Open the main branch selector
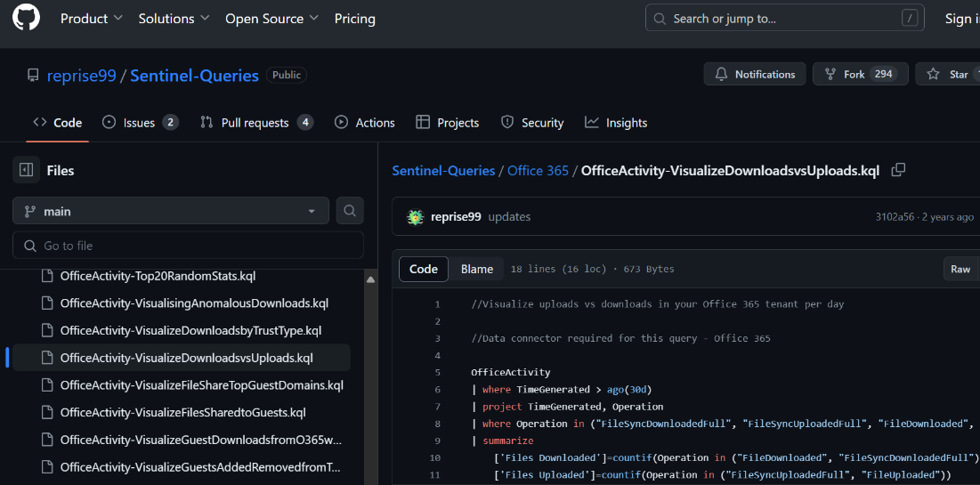 (171, 211)
